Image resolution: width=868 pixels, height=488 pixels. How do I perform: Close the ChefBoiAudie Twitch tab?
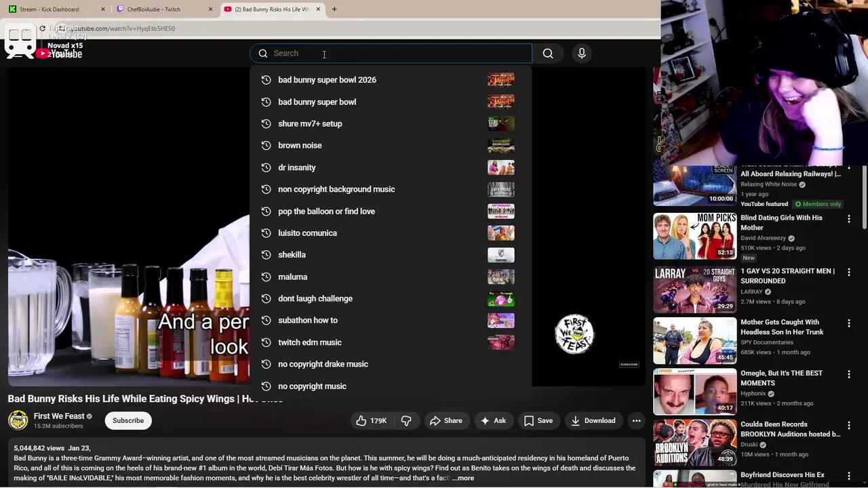210,9
